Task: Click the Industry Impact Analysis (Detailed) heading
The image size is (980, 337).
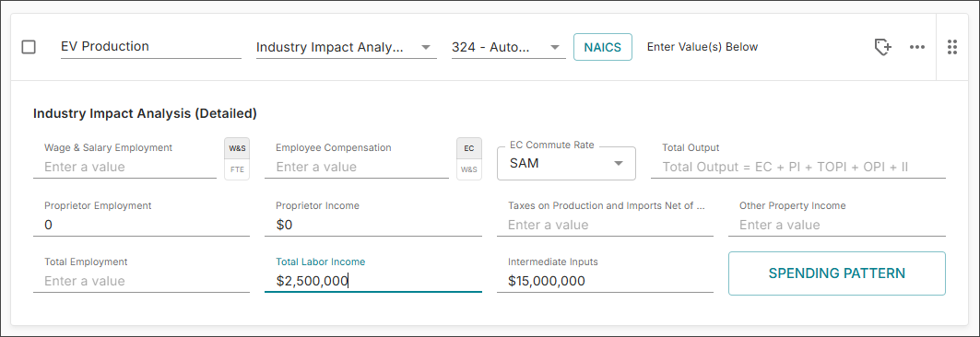Action: 145,113
